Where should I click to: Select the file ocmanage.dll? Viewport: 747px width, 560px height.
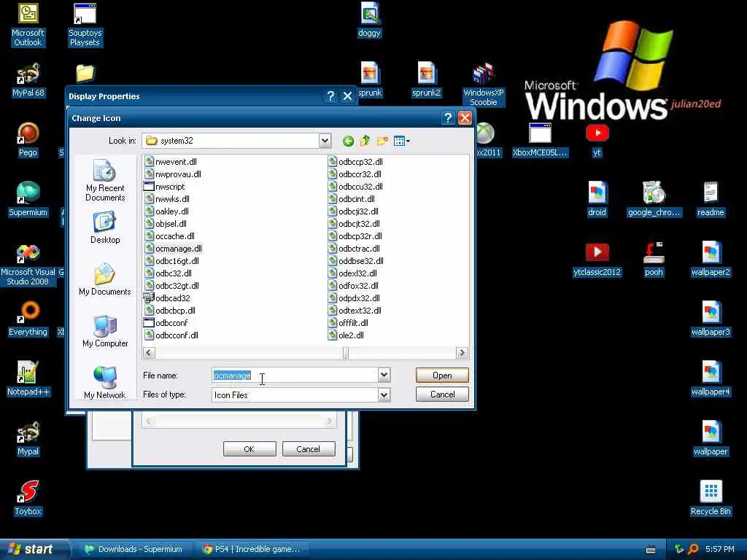[174, 249]
